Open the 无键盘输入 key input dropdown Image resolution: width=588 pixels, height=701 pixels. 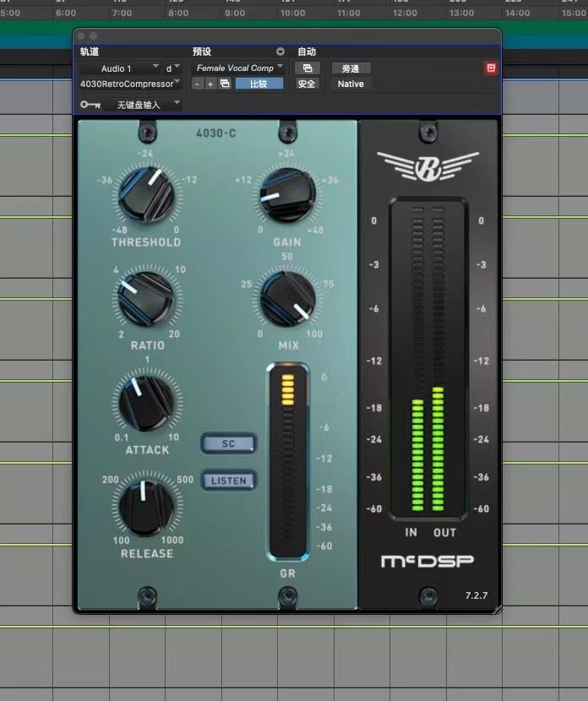coord(143,105)
